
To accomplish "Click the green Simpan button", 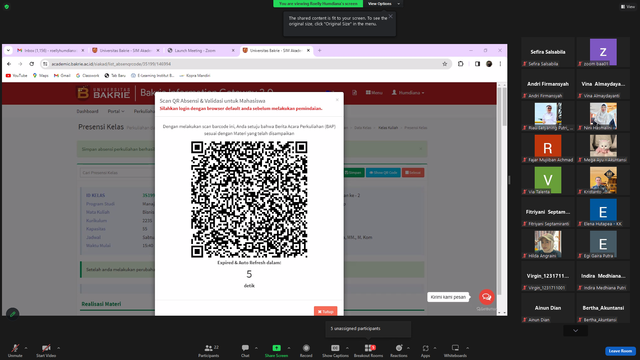I will click(x=353, y=173).
